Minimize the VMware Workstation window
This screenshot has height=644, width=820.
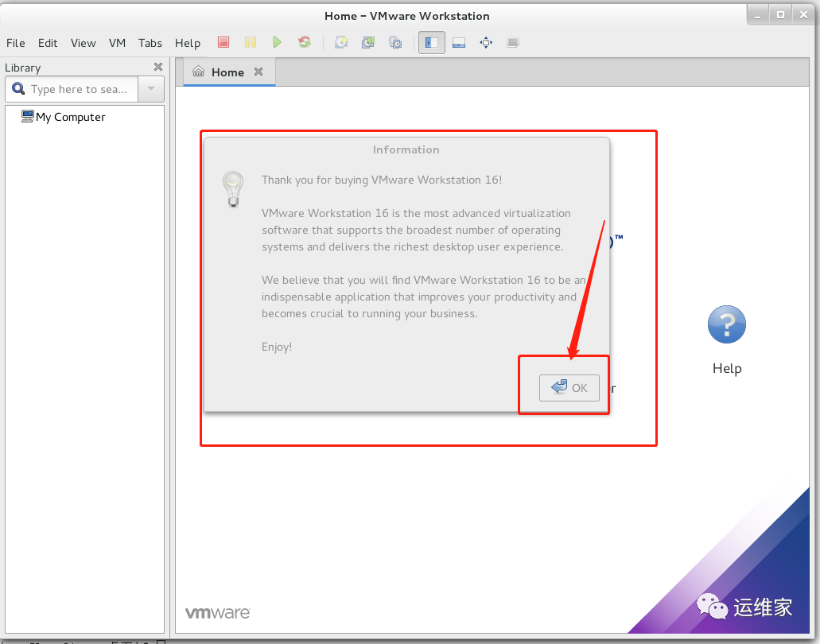[758, 14]
